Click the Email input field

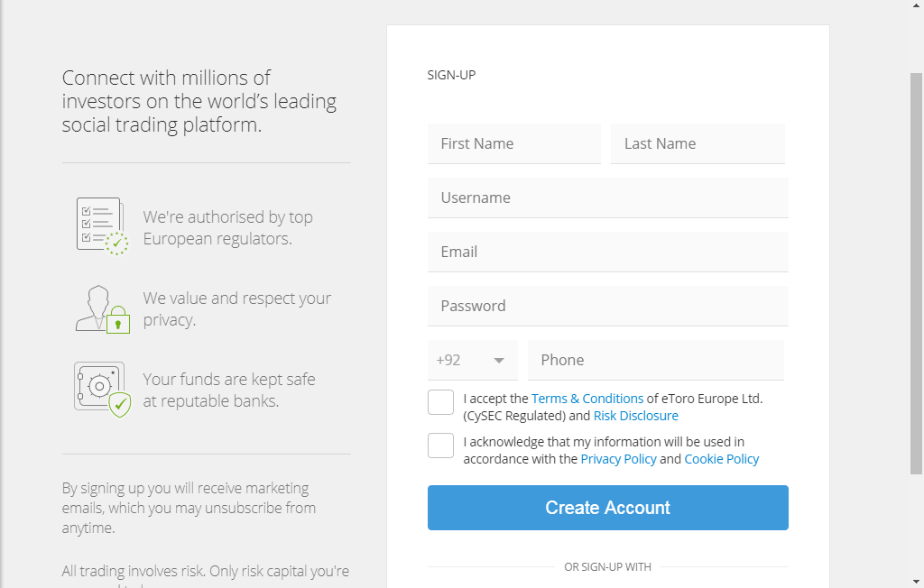point(607,252)
